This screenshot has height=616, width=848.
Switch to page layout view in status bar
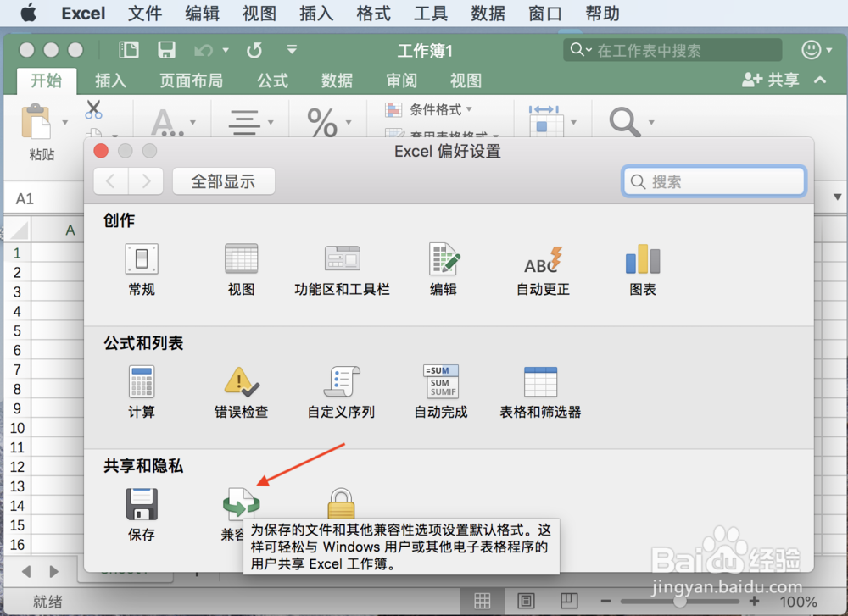point(526,601)
